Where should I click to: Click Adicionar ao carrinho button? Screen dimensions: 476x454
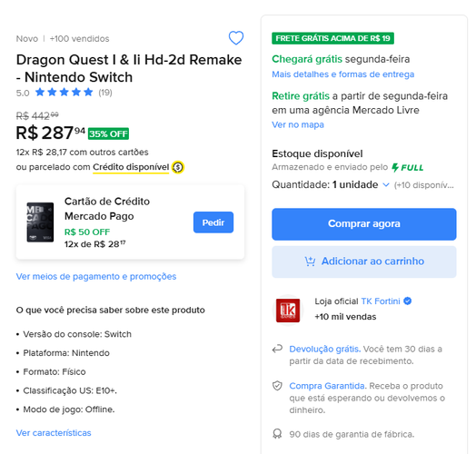[x=364, y=262]
